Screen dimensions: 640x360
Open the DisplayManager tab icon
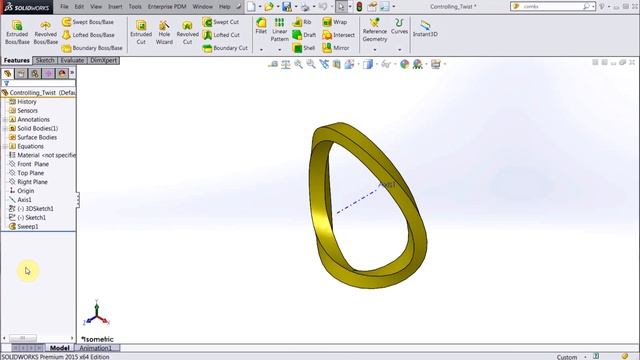[x=62, y=73]
